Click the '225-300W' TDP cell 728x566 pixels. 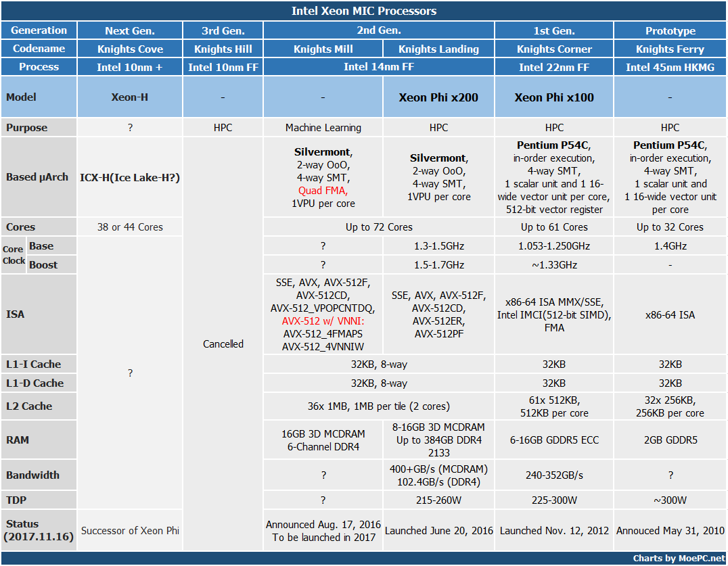tap(554, 500)
